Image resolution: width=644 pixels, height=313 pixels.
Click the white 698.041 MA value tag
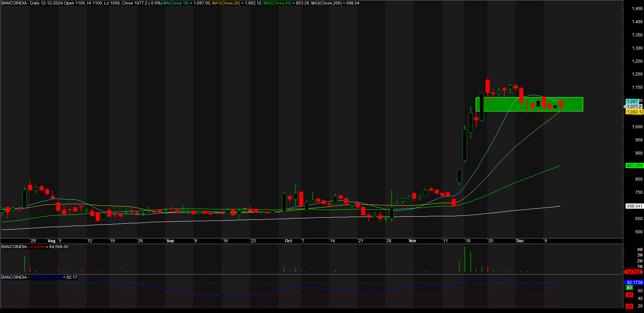pos(635,206)
